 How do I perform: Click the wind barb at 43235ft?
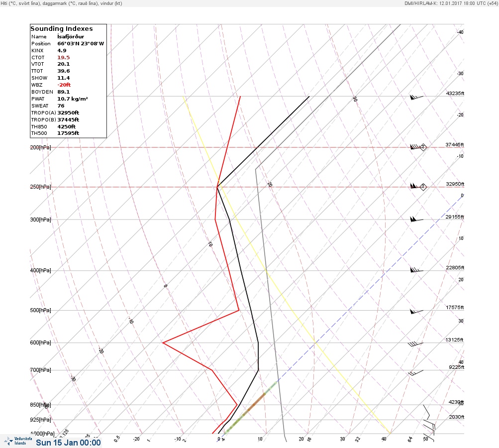(416, 97)
